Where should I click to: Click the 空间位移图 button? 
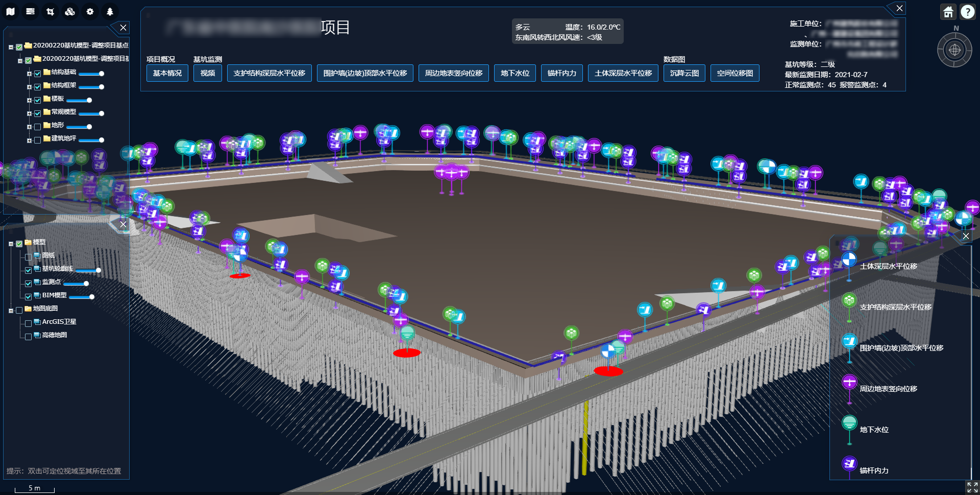pyautogui.click(x=734, y=74)
